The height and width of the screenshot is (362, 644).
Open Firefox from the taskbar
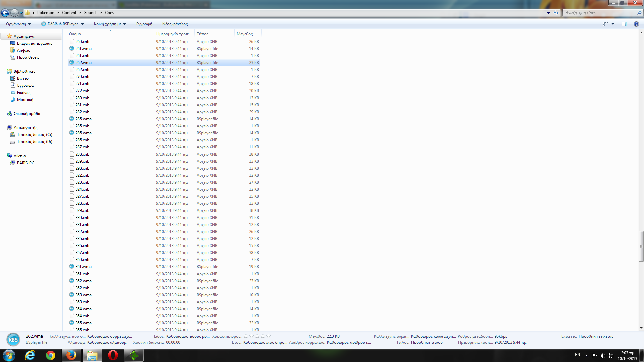pyautogui.click(x=71, y=355)
